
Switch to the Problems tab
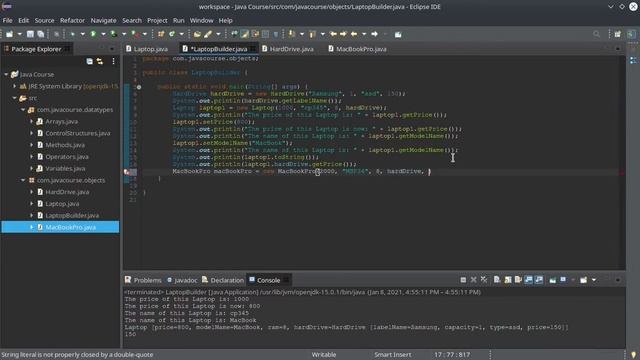[143, 280]
